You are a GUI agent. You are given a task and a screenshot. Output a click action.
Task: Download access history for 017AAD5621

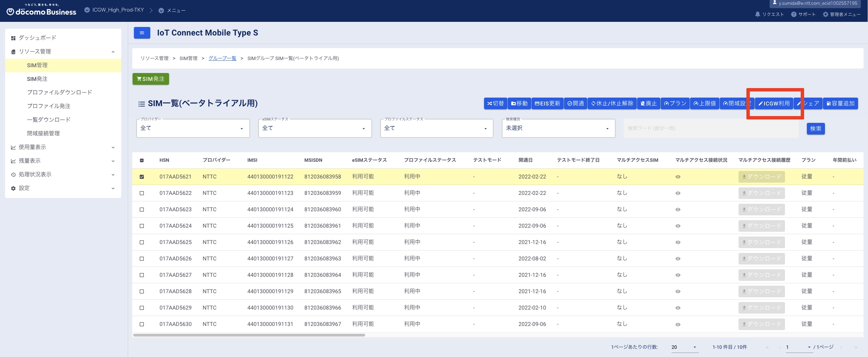pos(761,177)
